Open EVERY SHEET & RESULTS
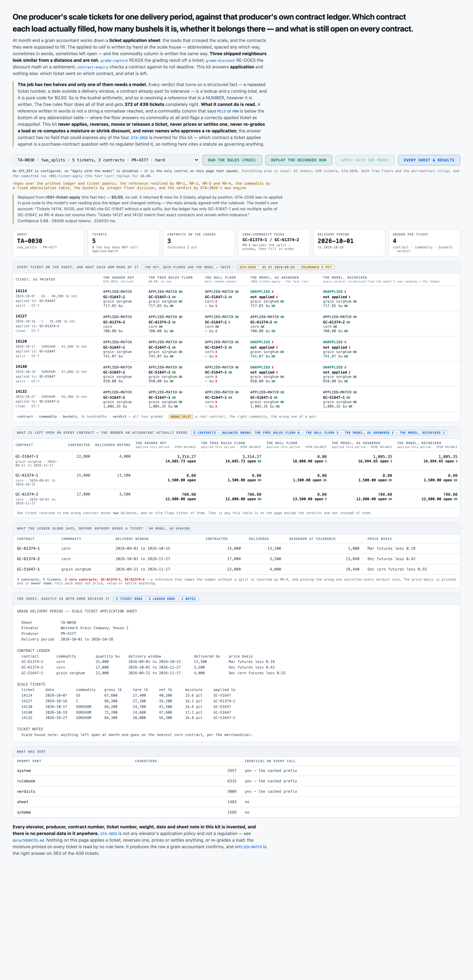Screen dimensions: 473x980 coord(429,160)
